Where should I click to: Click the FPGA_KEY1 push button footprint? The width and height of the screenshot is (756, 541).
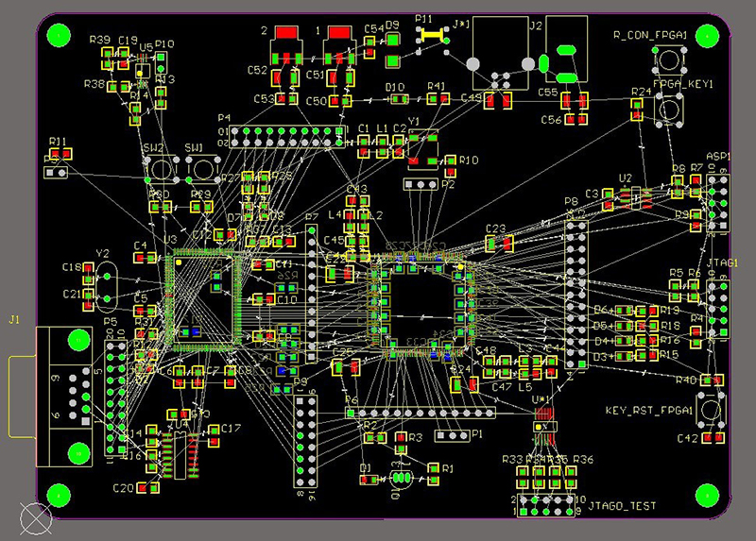click(670, 110)
